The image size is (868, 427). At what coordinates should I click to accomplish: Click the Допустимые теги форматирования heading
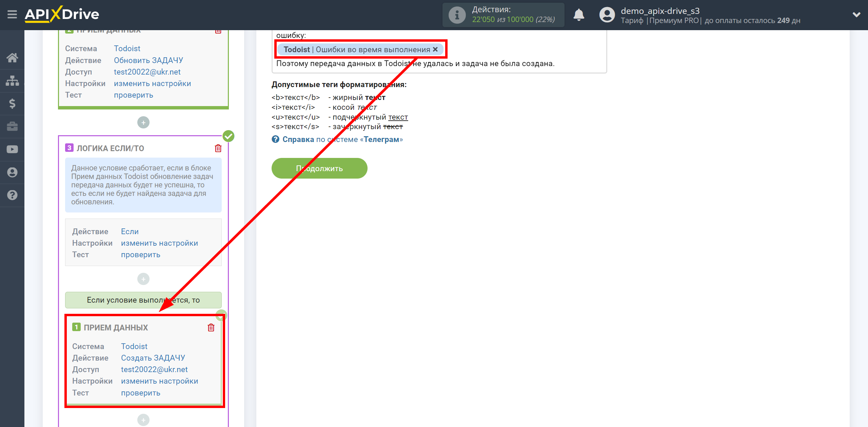[339, 84]
